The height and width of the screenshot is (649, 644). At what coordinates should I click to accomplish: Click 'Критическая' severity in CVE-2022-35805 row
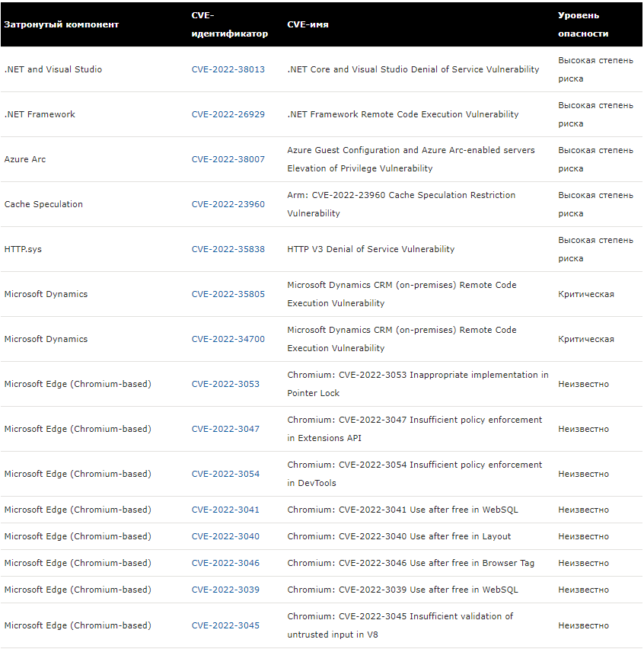pyautogui.click(x=586, y=294)
